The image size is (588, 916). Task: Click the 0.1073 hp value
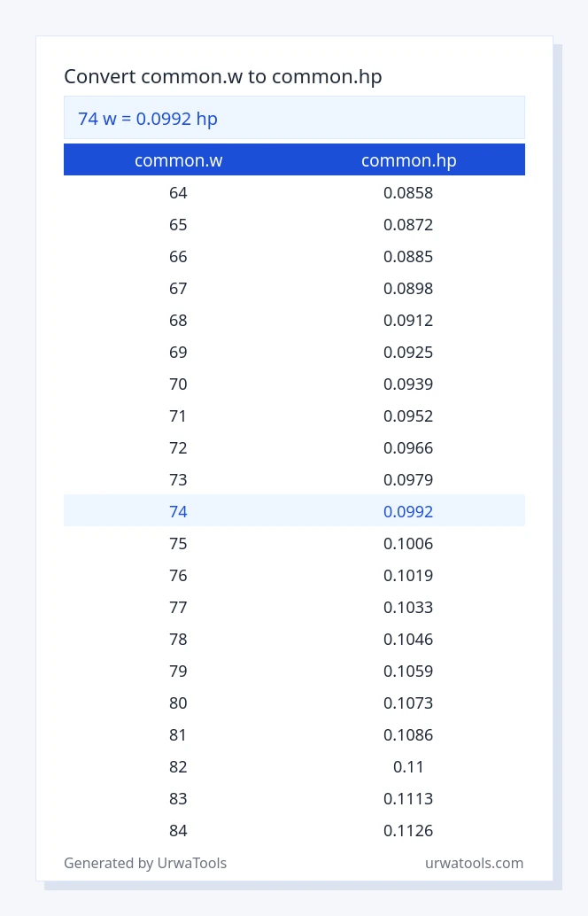[x=408, y=703]
